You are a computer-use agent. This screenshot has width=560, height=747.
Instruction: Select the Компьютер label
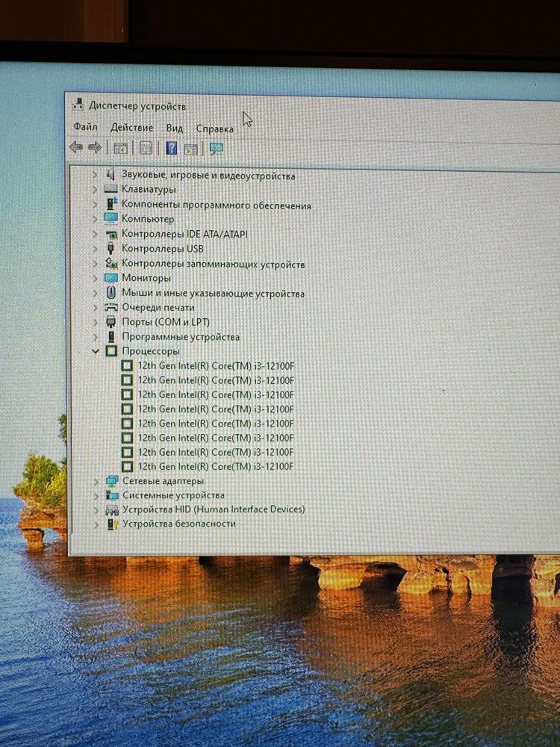pyautogui.click(x=148, y=219)
